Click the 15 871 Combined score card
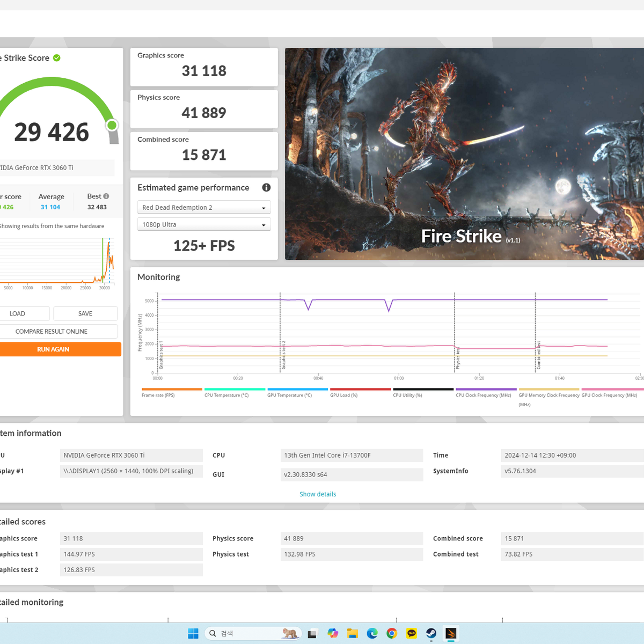The height and width of the screenshot is (644, 644). pos(204,151)
